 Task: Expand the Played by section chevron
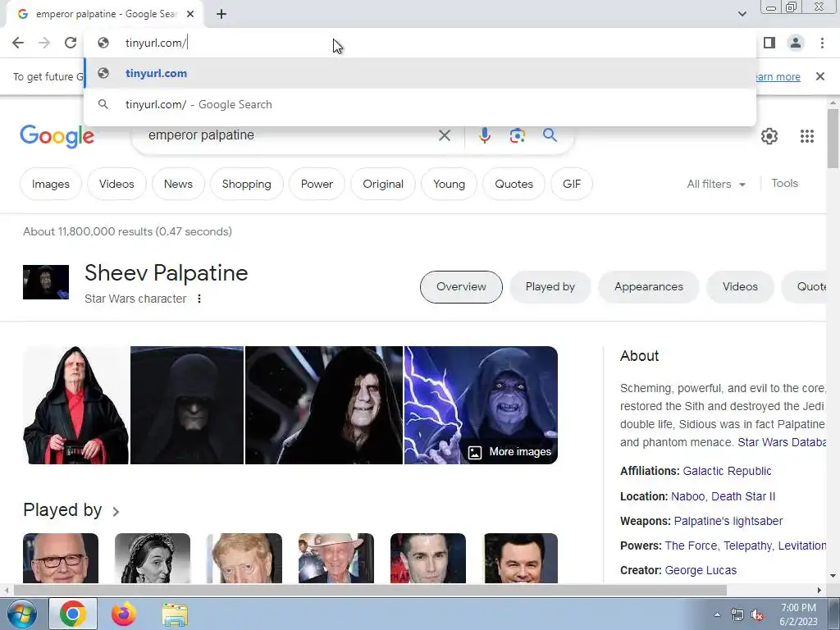pos(116,511)
